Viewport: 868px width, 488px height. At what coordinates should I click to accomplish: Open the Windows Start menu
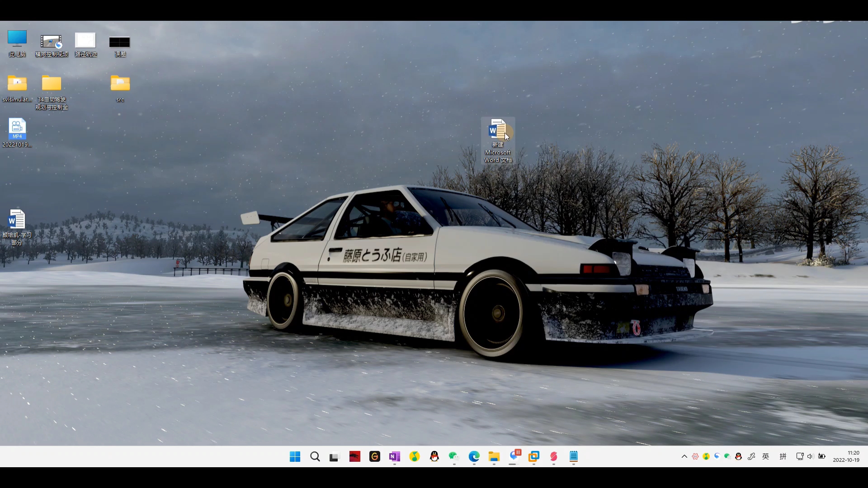(295, 457)
